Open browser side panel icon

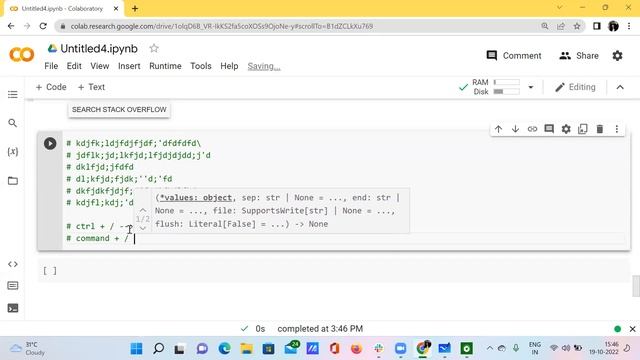(597, 26)
